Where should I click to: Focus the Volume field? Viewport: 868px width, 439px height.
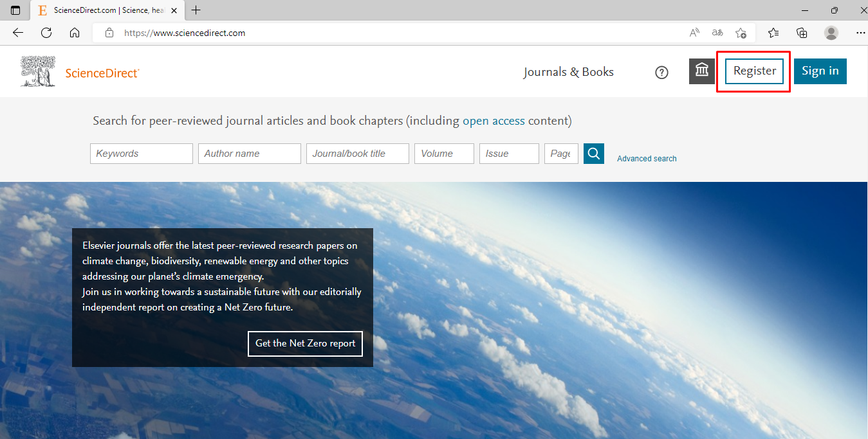[x=444, y=154]
